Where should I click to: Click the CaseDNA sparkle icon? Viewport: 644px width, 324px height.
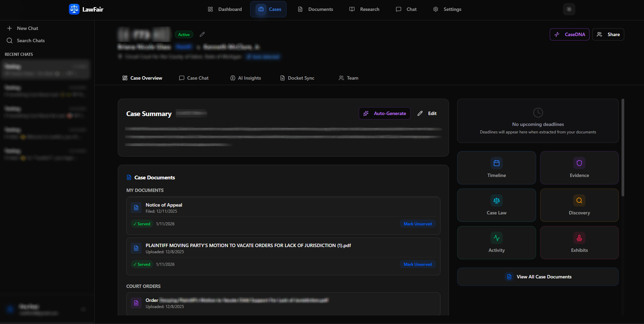point(557,34)
